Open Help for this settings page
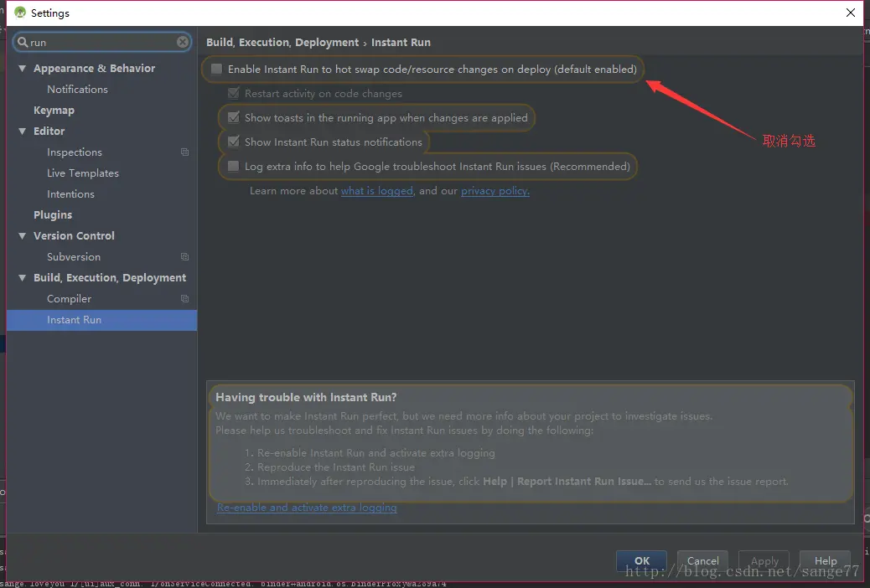This screenshot has width=870, height=588. tap(826, 561)
